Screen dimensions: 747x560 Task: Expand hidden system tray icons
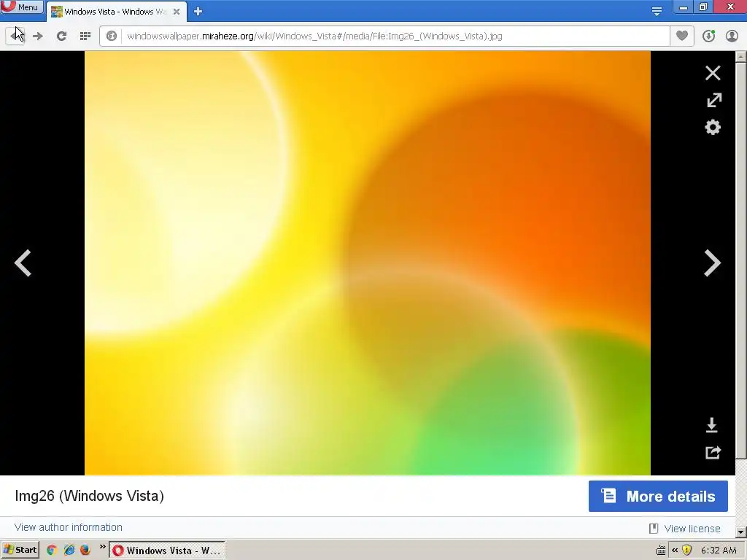(674, 550)
